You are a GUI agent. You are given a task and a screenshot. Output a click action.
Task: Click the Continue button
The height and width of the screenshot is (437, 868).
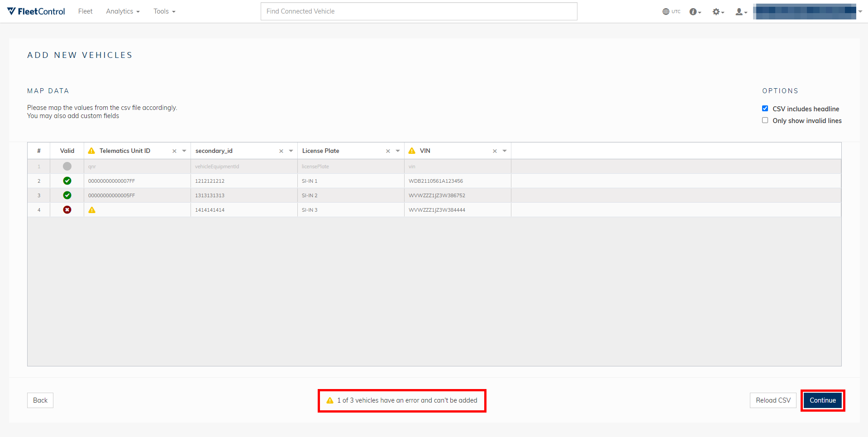pyautogui.click(x=823, y=400)
